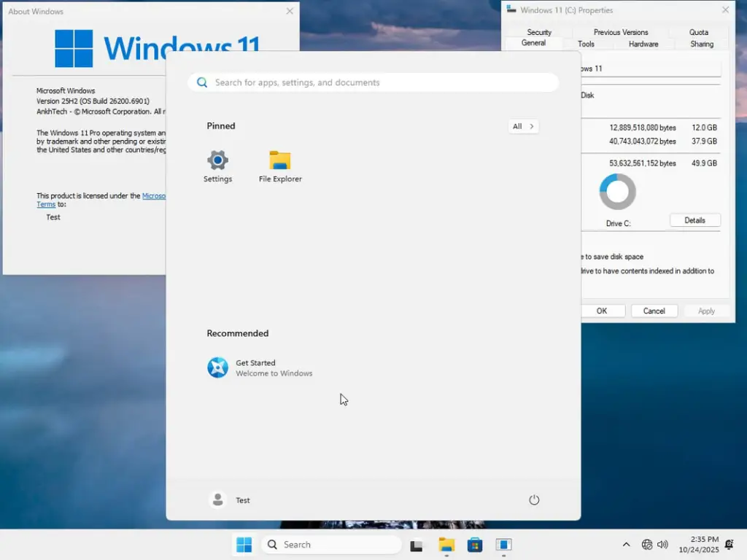
Task: Show hidden icons with tray chevron
Action: pos(626,544)
